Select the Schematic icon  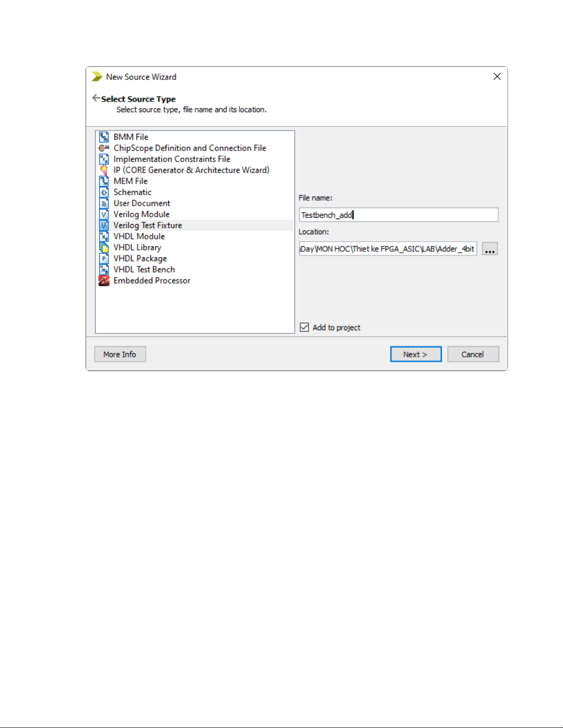pyautogui.click(x=104, y=192)
